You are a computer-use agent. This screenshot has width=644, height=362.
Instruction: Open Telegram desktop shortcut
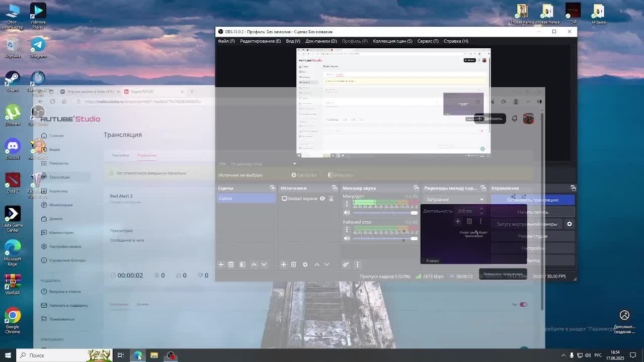coord(38,47)
